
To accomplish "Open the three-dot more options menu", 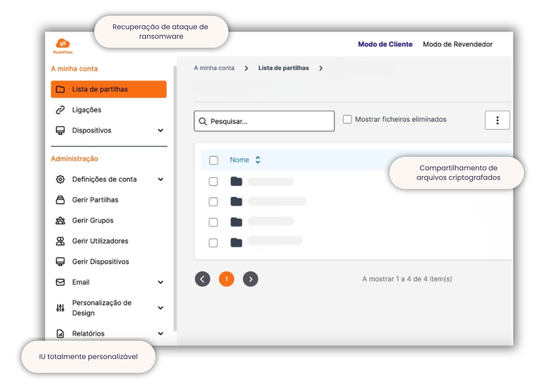I will (497, 120).
